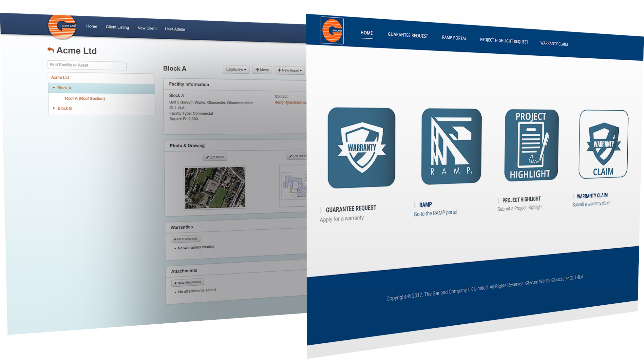The height and width of the screenshot is (363, 644).
Task: Click the Edit Photo button
Action: 215,157
